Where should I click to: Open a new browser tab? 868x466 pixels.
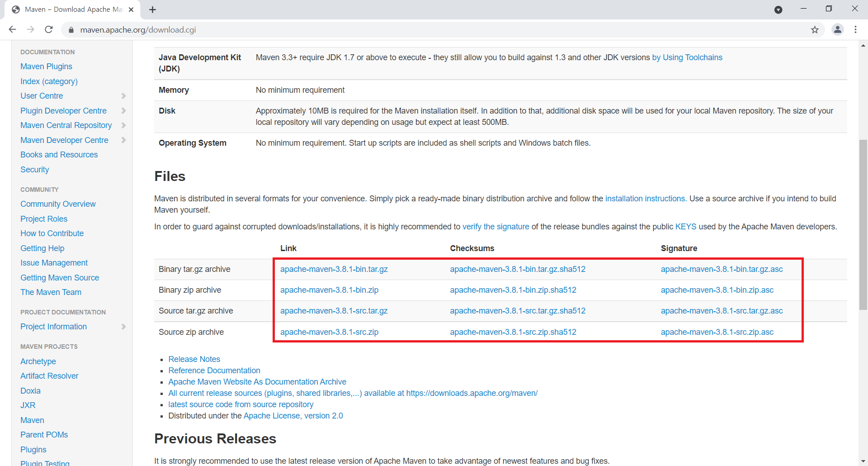click(152, 10)
